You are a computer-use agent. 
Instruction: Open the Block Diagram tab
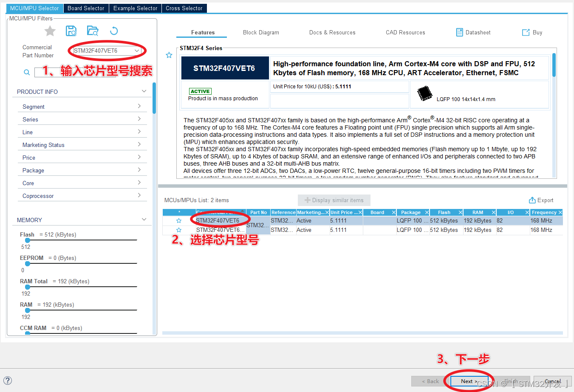[x=261, y=32]
